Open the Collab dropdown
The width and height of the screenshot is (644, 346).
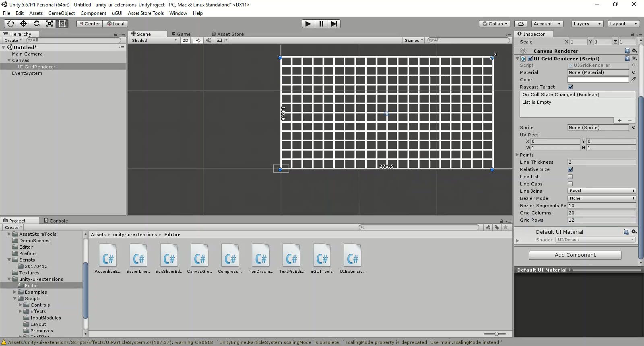[495, 24]
